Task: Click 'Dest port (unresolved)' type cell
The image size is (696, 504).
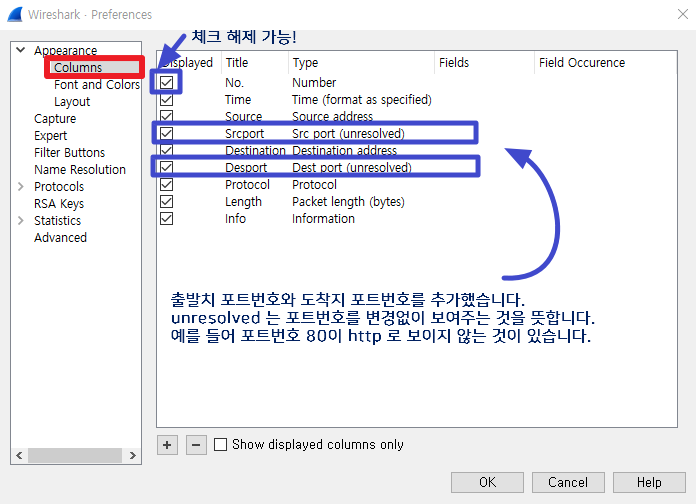Action: point(352,167)
